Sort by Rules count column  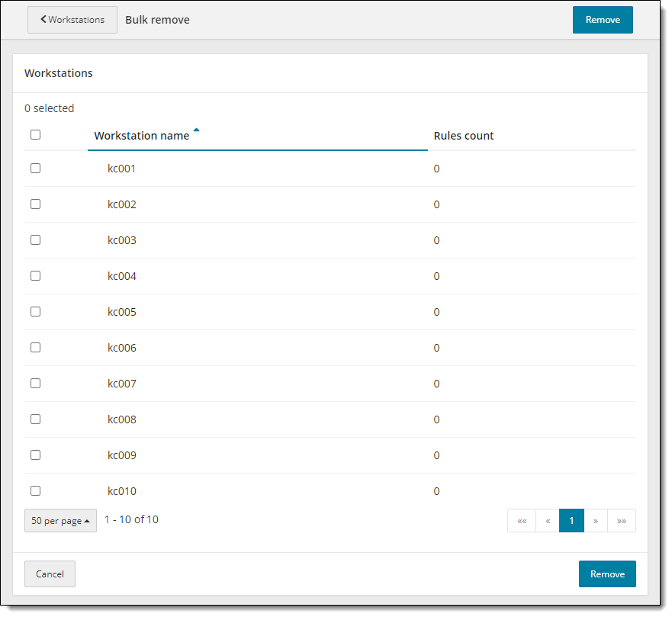coord(464,136)
